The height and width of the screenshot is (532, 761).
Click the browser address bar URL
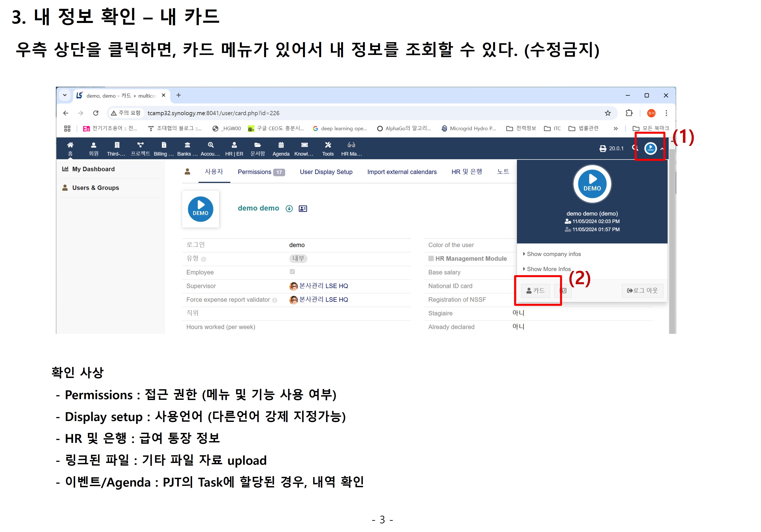(213, 113)
